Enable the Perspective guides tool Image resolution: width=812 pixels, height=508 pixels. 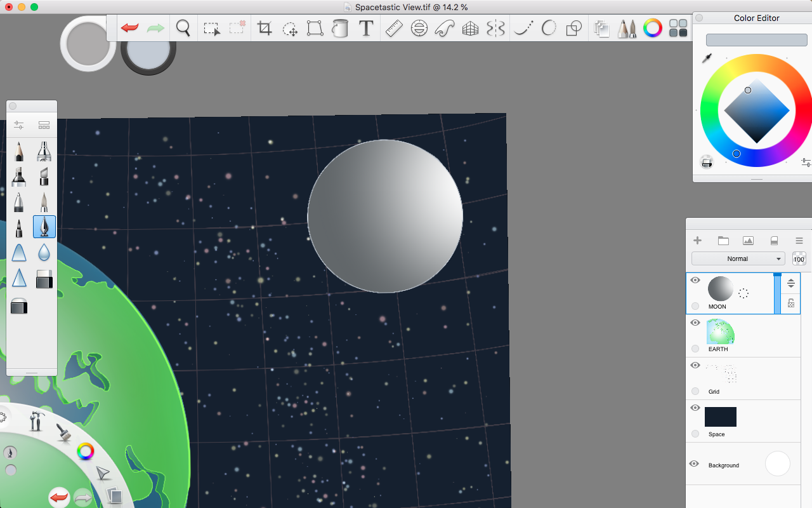tap(470, 29)
